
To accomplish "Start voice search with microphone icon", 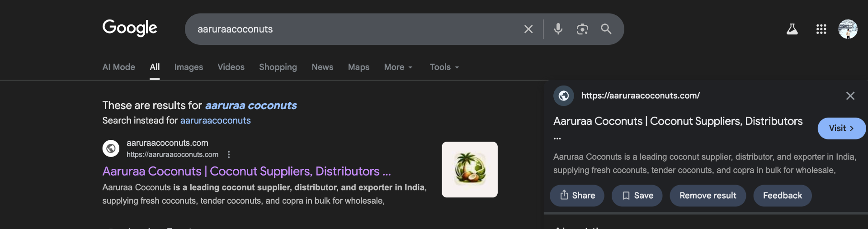I will [558, 29].
